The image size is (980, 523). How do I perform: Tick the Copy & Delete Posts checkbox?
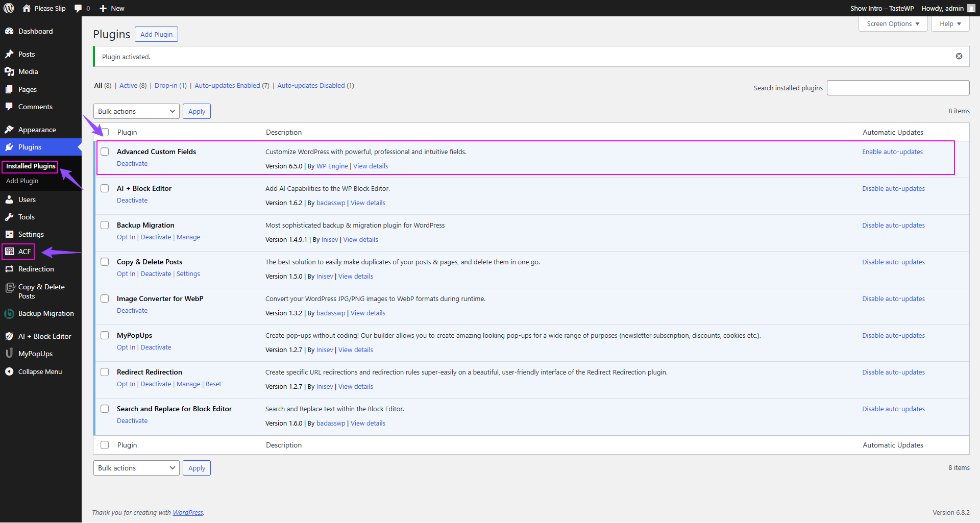click(x=105, y=262)
